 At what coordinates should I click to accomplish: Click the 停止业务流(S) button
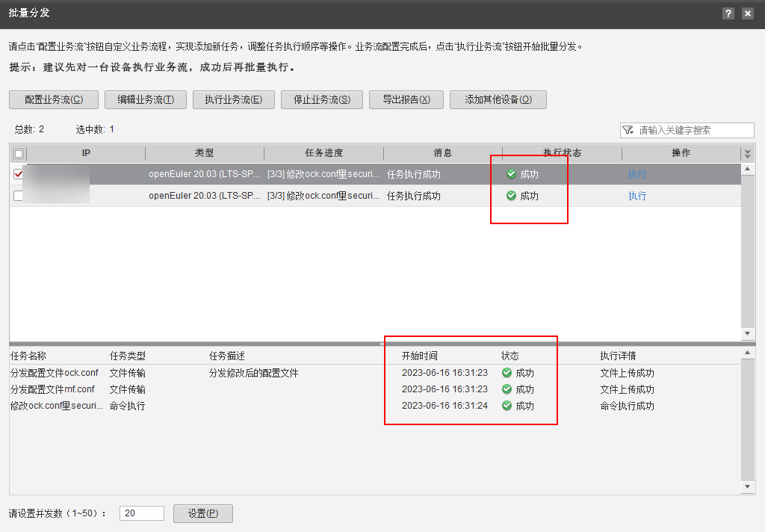322,99
